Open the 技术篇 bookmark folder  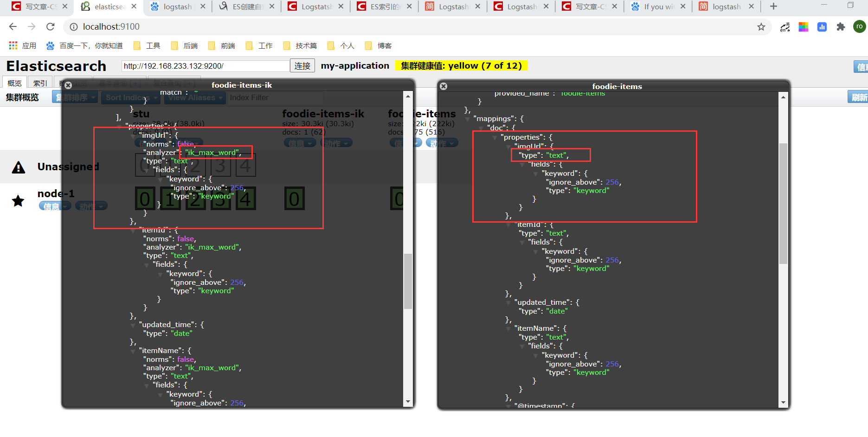click(301, 45)
